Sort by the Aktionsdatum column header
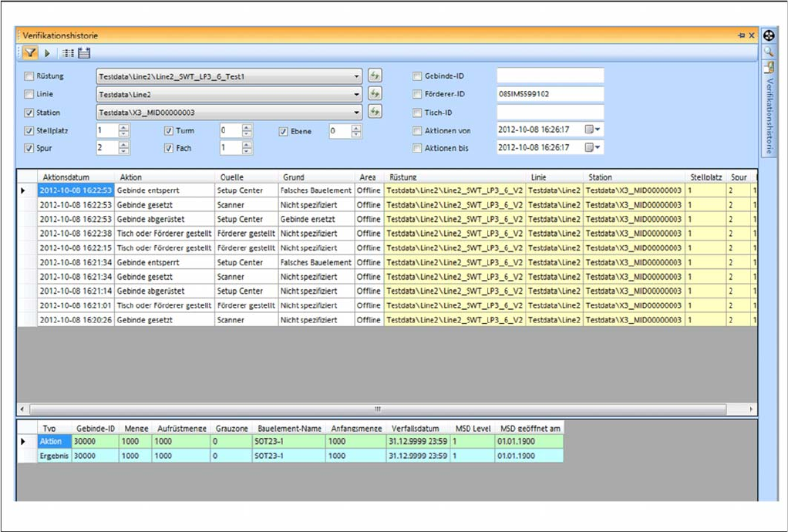The height and width of the screenshot is (532, 788). click(x=66, y=177)
